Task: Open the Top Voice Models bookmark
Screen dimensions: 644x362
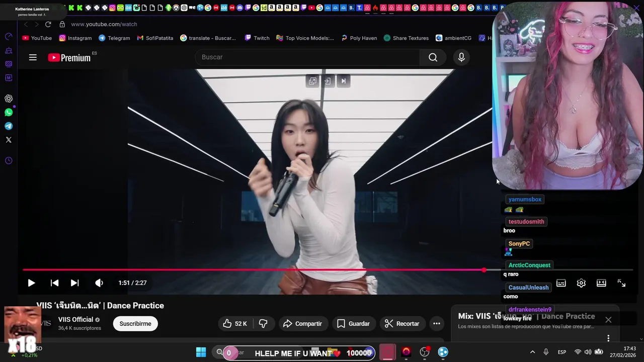Action: coord(305,38)
